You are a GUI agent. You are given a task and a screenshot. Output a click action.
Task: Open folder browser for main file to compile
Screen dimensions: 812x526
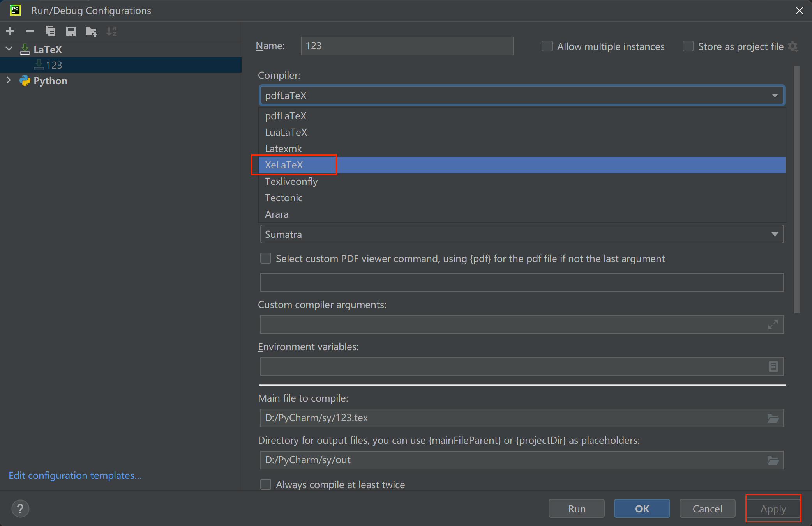[773, 418]
